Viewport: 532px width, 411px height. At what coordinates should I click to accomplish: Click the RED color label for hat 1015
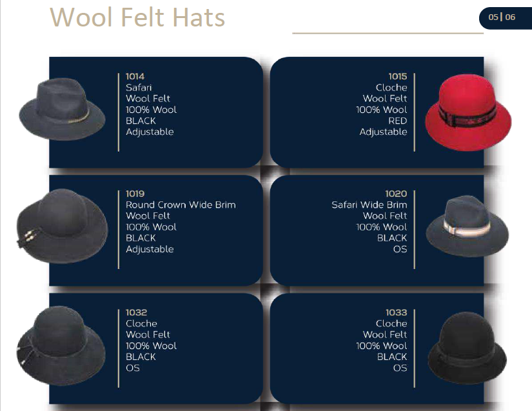point(398,121)
